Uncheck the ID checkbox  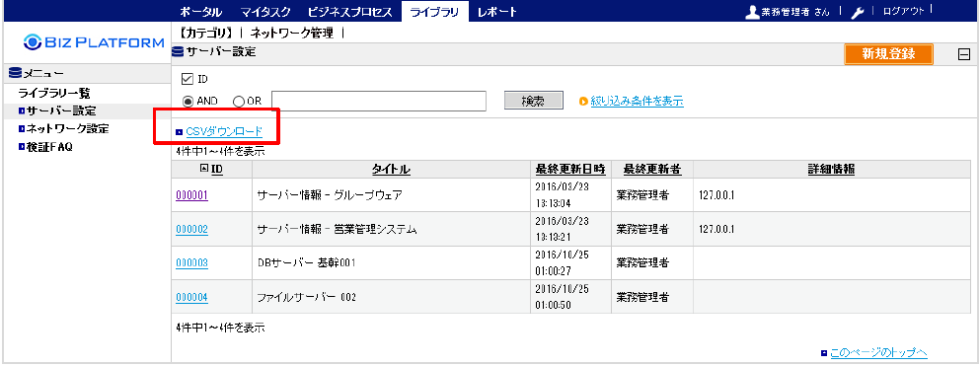187,79
